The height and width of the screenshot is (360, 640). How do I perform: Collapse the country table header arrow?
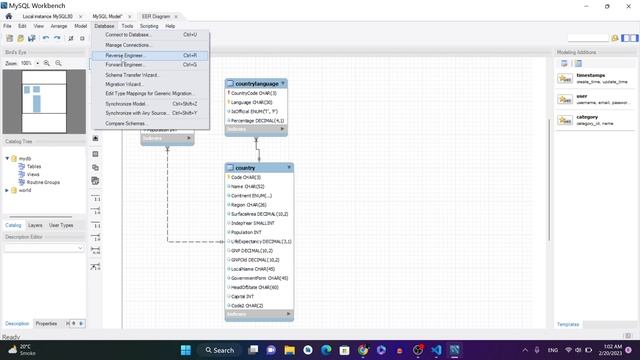[289, 167]
